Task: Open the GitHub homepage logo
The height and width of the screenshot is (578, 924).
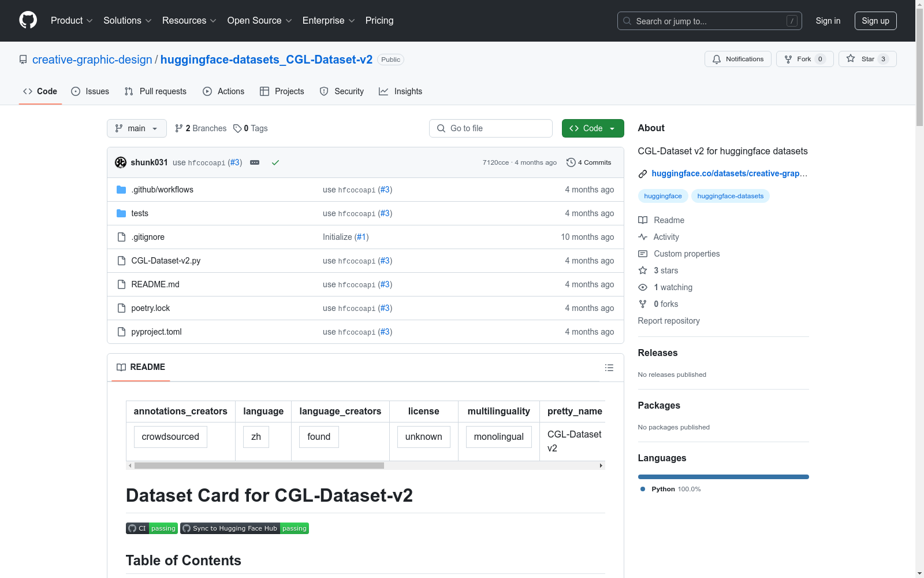Action: [28, 20]
